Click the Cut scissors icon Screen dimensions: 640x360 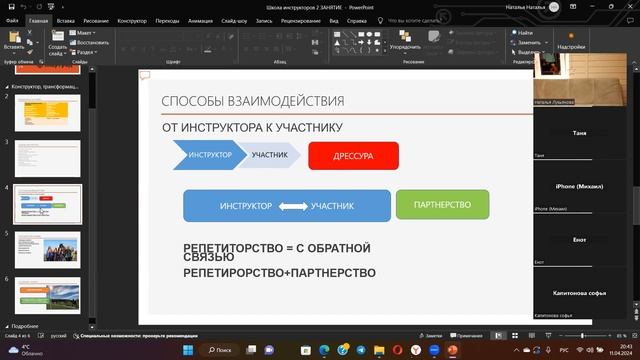tap(29, 32)
